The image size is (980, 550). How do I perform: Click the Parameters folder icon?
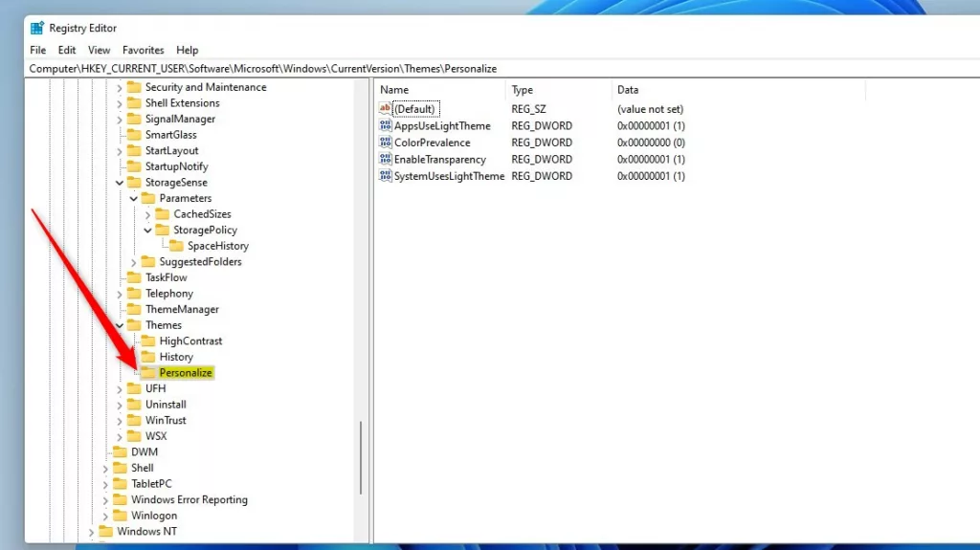[148, 198]
